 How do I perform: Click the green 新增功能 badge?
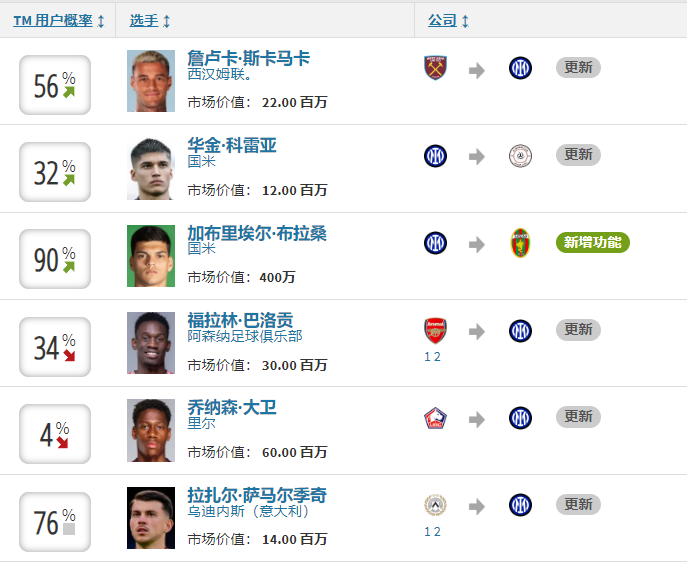tap(593, 243)
